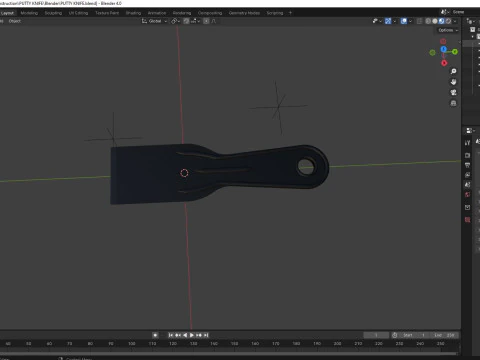Image resolution: width=480 pixels, height=360 pixels.
Task: Click the red X axis gizmo handle
Action: [444, 63]
